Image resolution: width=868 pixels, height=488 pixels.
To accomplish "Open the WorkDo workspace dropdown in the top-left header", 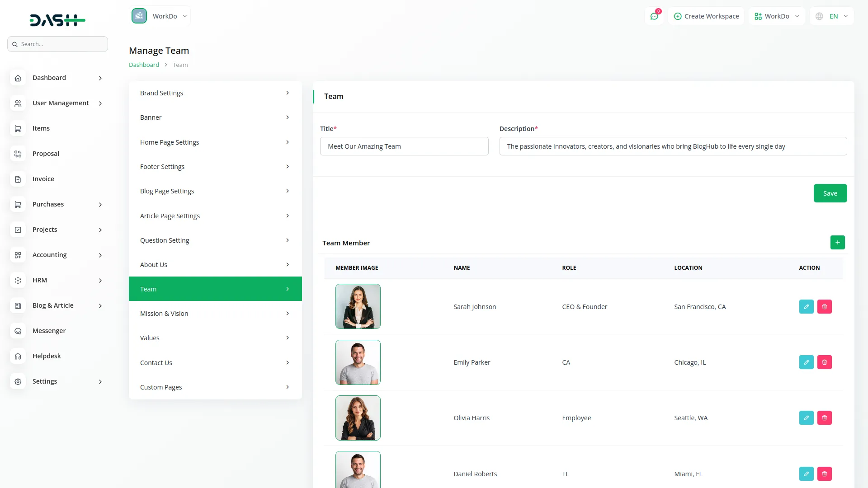I will (160, 16).
